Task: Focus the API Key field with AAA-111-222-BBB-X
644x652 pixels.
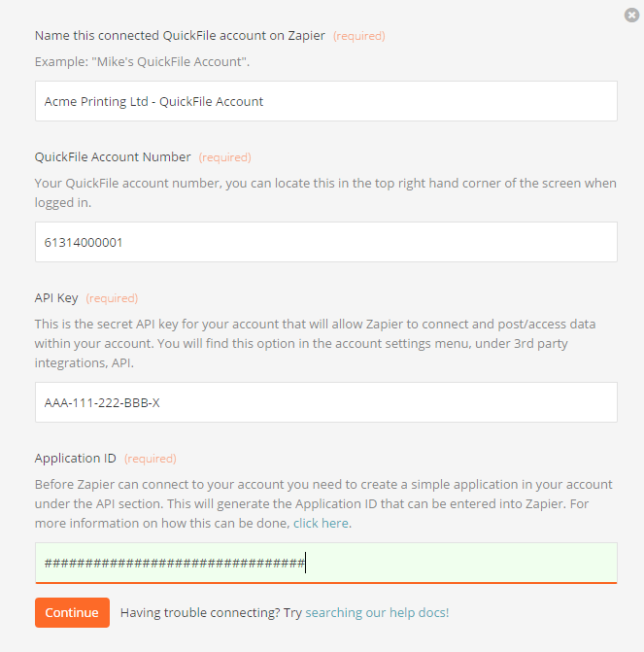Action: point(326,402)
